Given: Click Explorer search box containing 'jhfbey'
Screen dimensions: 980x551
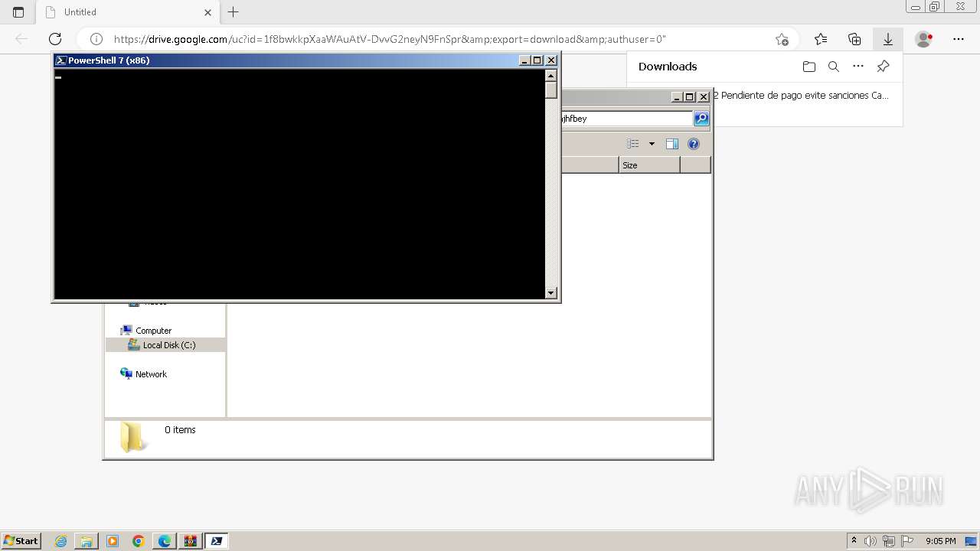Looking at the screenshot, I should coord(626,119).
